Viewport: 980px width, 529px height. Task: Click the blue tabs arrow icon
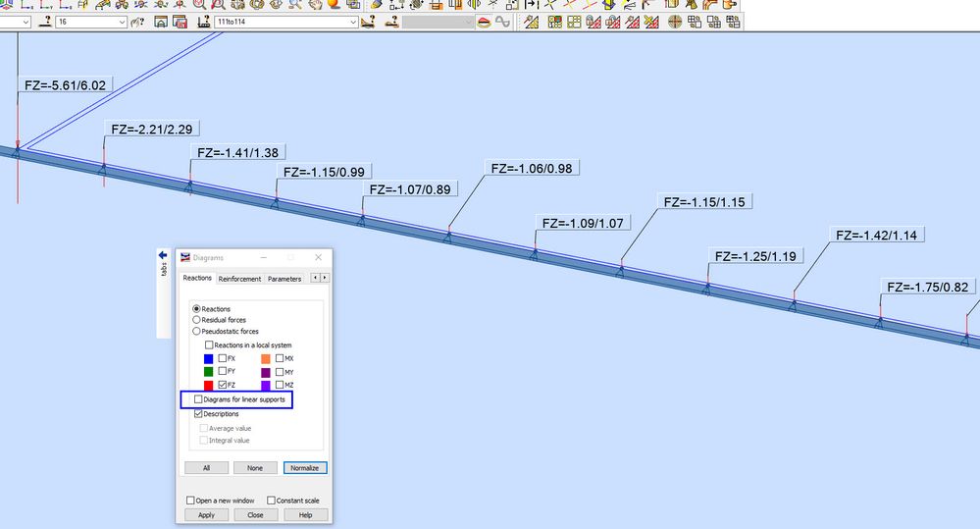point(163,255)
